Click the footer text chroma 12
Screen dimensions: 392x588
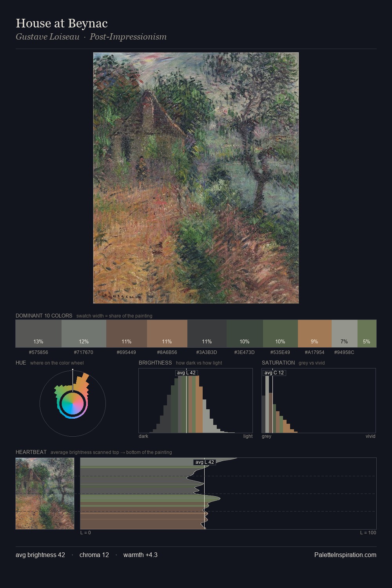point(94,555)
